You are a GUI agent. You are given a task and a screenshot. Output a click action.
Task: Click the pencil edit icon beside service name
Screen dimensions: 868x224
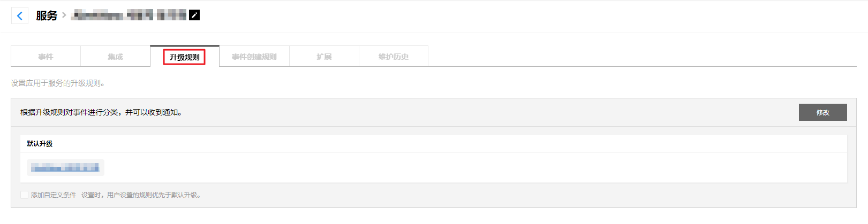click(194, 16)
